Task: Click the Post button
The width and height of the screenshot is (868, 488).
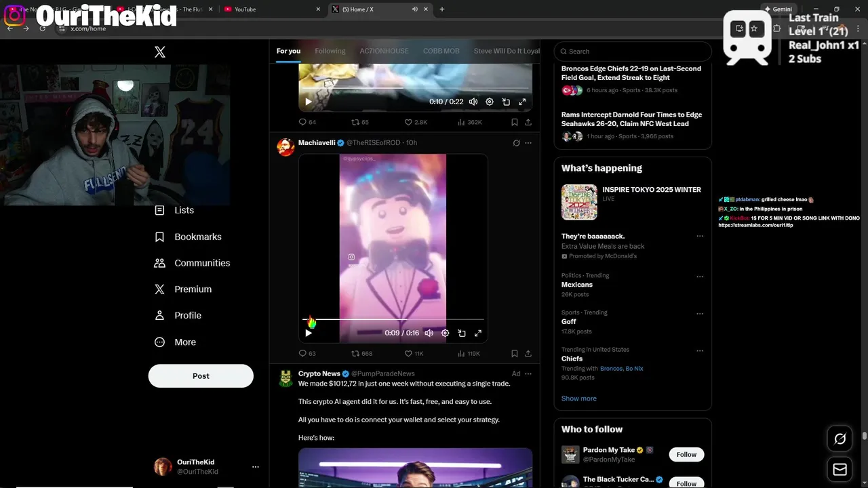Action: tap(201, 376)
